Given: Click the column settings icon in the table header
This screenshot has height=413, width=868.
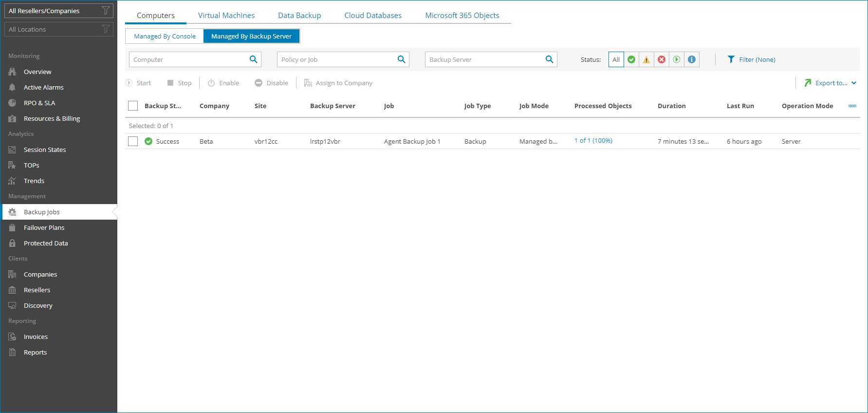Looking at the screenshot, I should [x=852, y=106].
